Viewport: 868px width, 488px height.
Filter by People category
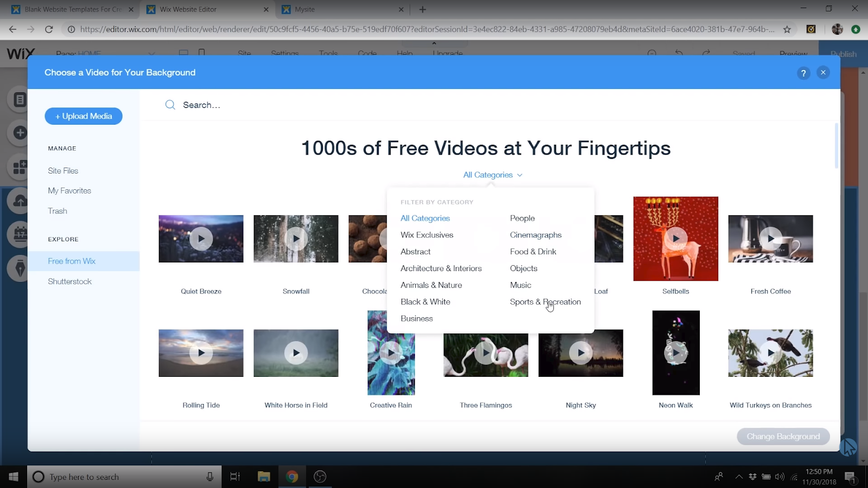pyautogui.click(x=522, y=218)
